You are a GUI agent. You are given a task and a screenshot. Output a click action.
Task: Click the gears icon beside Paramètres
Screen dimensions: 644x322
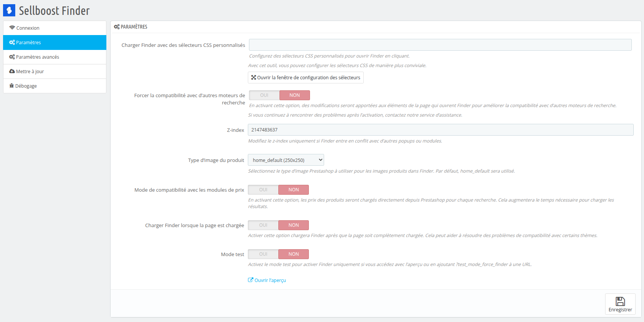(12, 42)
